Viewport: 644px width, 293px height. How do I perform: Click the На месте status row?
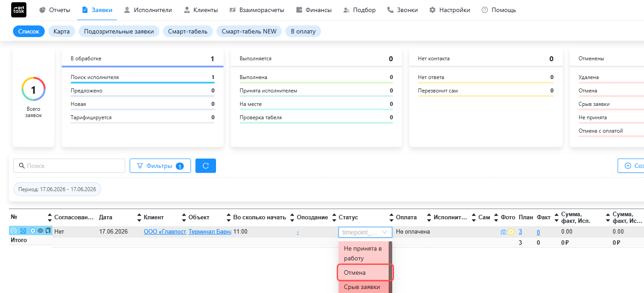pyautogui.click(x=316, y=105)
